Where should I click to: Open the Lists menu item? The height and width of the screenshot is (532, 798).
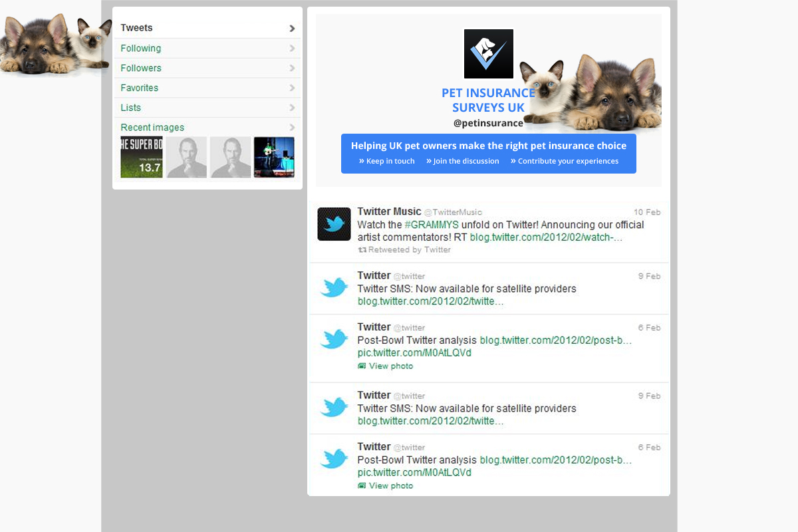click(131, 108)
